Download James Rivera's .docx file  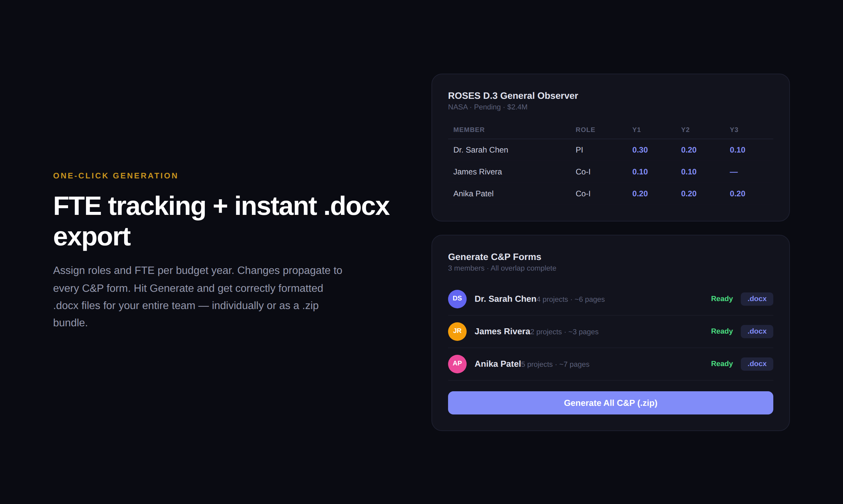coord(756,332)
